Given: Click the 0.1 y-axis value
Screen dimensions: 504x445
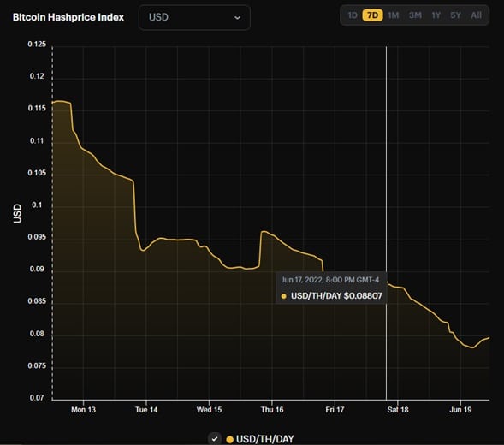Looking at the screenshot, I should [38, 205].
